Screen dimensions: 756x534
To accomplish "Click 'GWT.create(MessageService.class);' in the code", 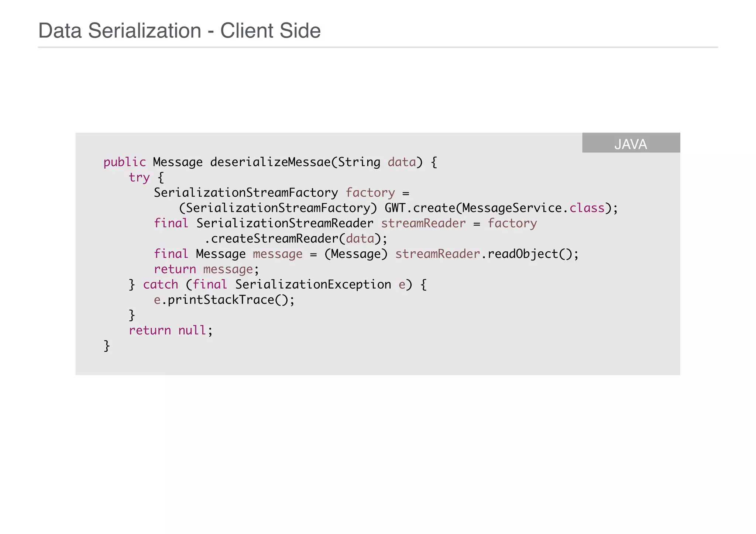I will [x=501, y=208].
